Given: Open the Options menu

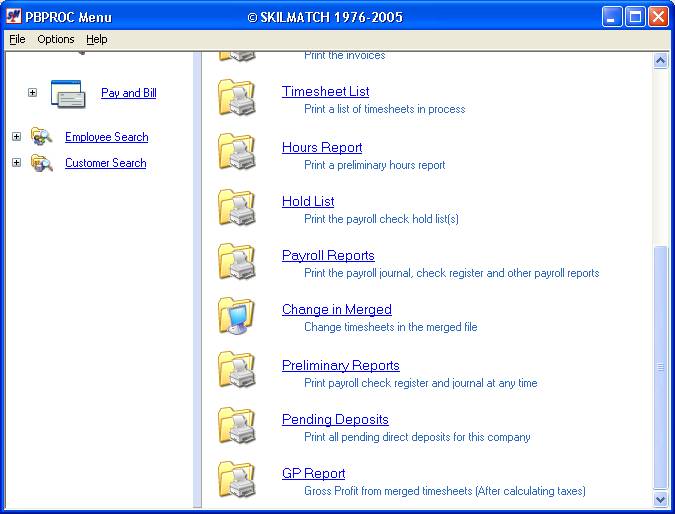Looking at the screenshot, I should click(x=56, y=39).
